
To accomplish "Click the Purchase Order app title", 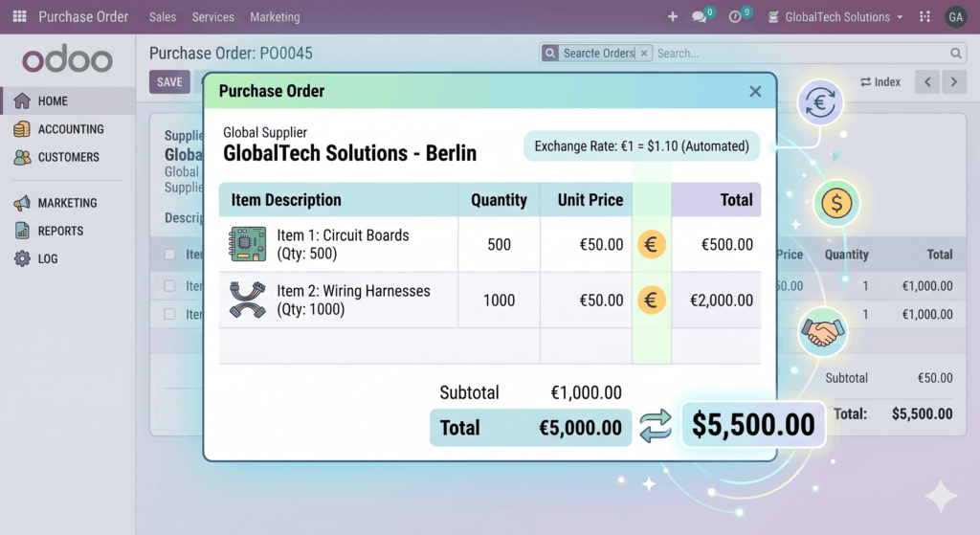I will pyautogui.click(x=83, y=17).
